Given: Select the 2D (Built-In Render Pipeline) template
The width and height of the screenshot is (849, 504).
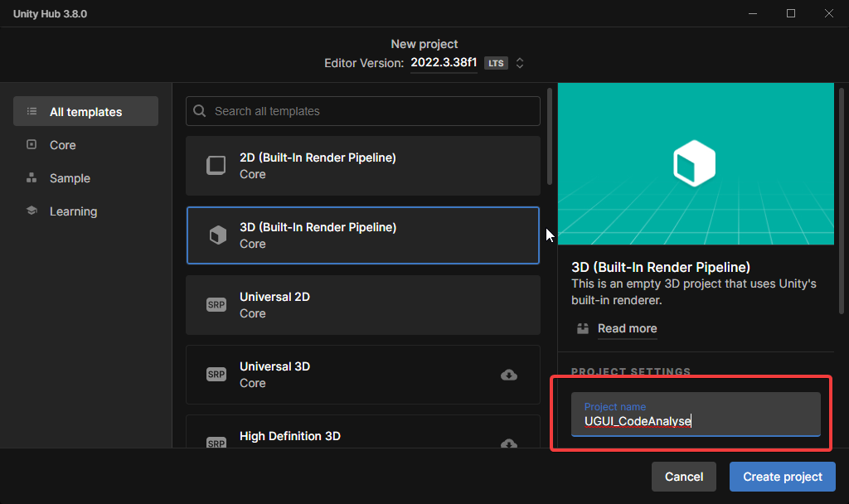Looking at the screenshot, I should tap(363, 166).
